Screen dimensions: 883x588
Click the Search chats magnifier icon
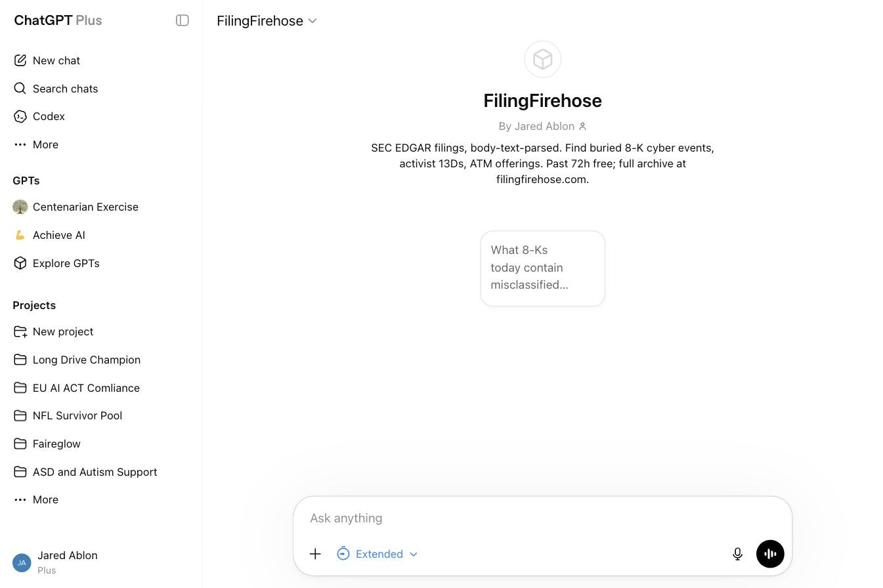[20, 89]
